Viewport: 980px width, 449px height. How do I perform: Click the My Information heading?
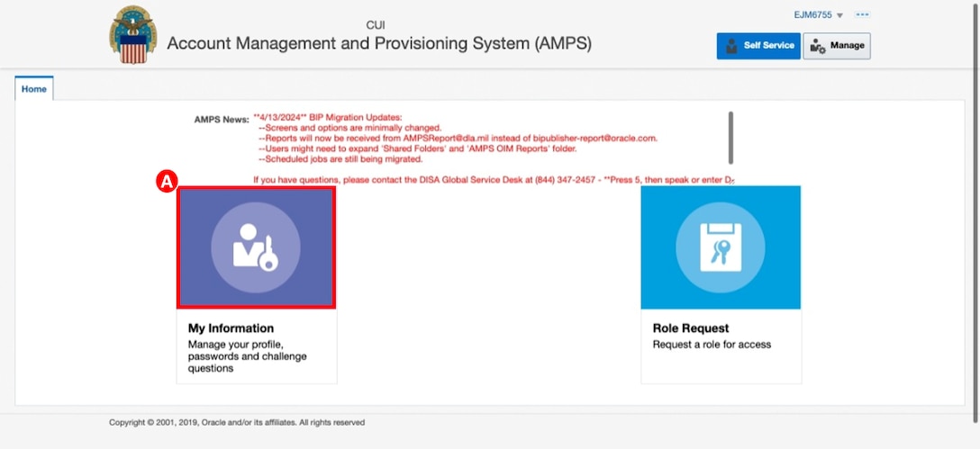(231, 328)
